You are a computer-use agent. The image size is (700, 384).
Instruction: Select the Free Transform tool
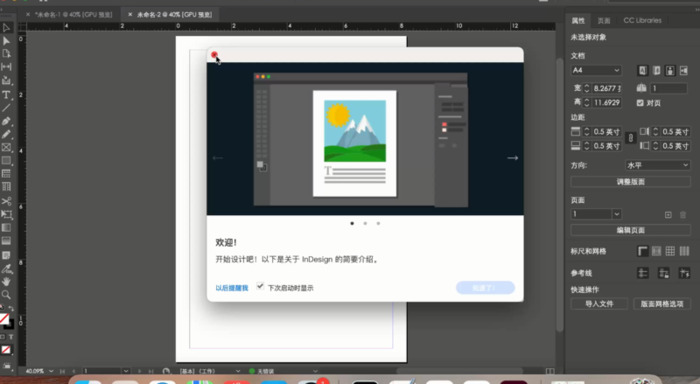click(x=6, y=215)
